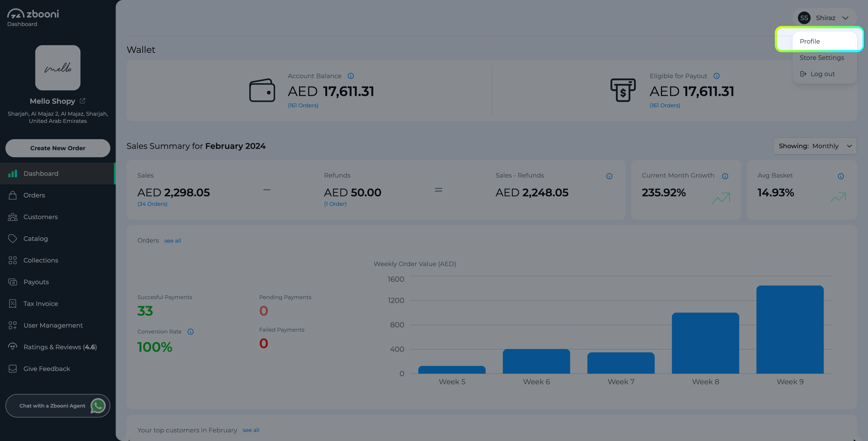
Task: Open the (161 Orders) link under Account Balance
Action: [303, 105]
